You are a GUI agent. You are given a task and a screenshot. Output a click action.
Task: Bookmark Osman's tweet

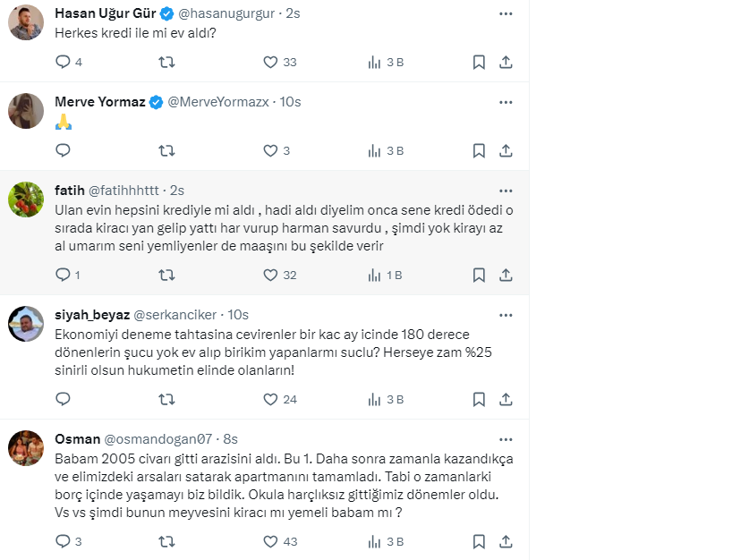479,541
